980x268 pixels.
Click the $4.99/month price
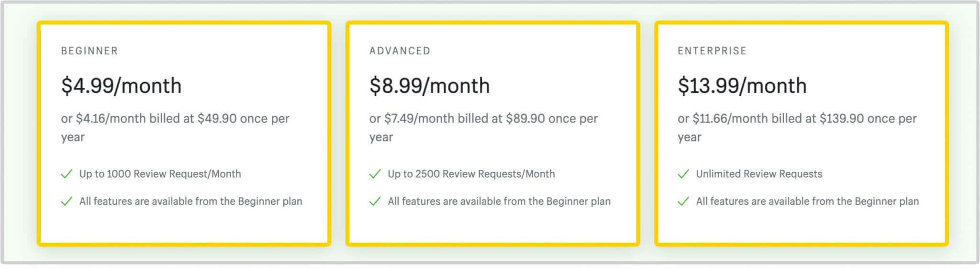(122, 86)
